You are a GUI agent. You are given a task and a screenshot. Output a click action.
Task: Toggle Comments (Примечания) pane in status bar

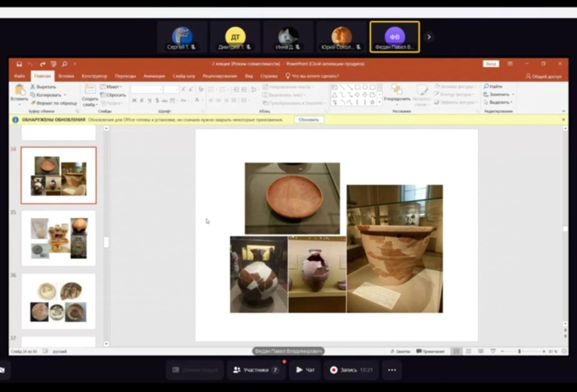tap(430, 351)
